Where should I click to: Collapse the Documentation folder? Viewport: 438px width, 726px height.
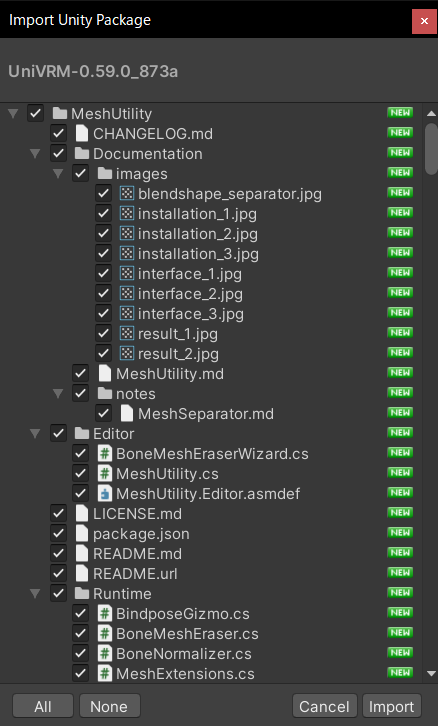point(35,153)
